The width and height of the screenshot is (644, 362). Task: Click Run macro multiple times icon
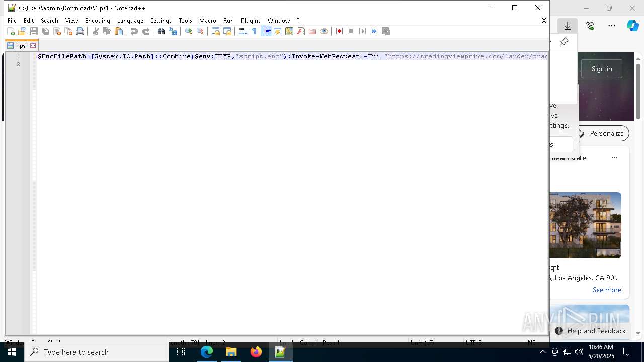tap(374, 31)
